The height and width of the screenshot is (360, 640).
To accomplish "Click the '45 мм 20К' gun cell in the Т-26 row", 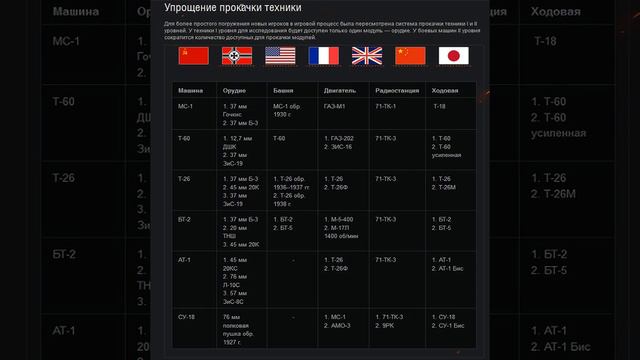I will point(241,187).
